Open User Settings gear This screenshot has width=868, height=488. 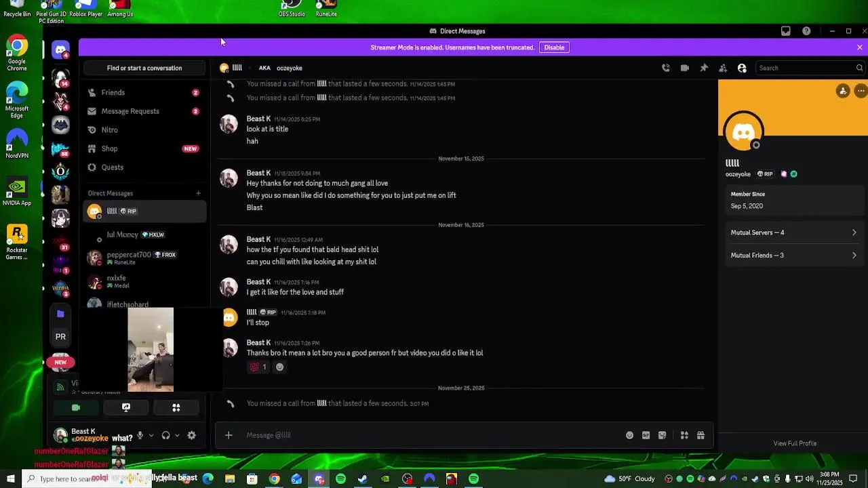191,436
